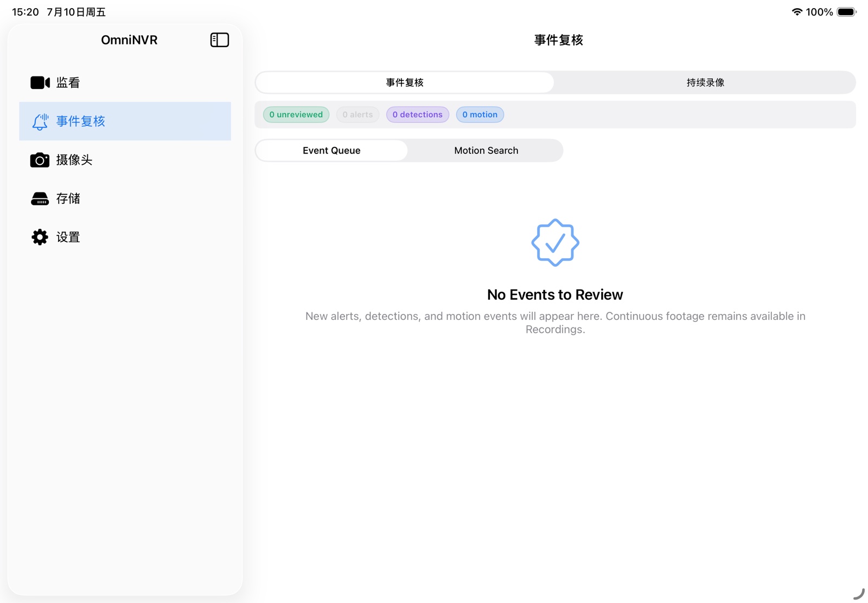Click the 7月10日周五 date

pos(76,12)
